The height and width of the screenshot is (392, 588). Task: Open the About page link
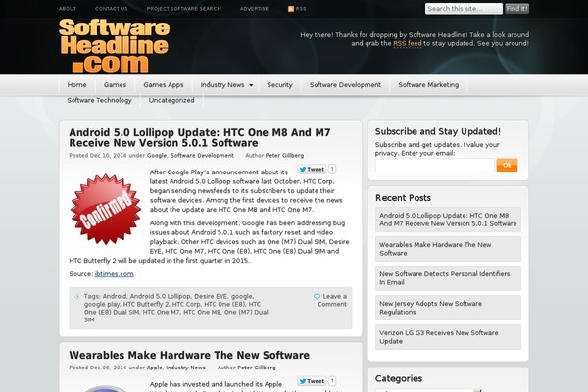pyautogui.click(x=67, y=9)
